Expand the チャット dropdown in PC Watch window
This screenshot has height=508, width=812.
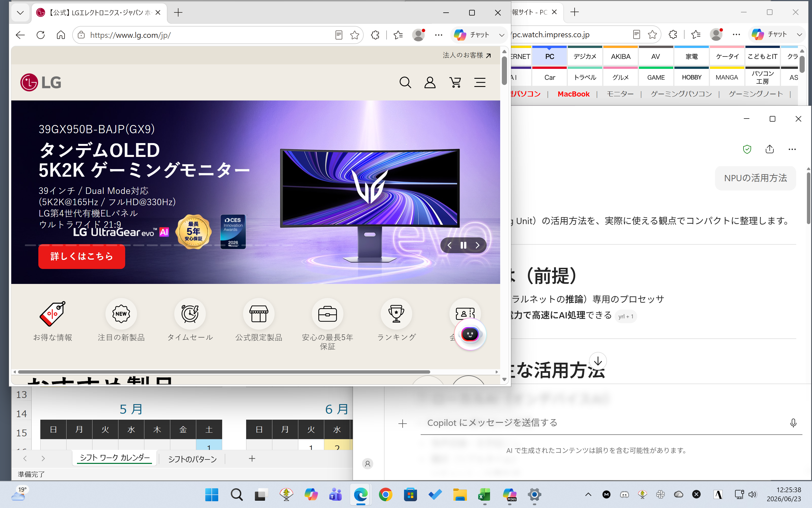tap(800, 35)
